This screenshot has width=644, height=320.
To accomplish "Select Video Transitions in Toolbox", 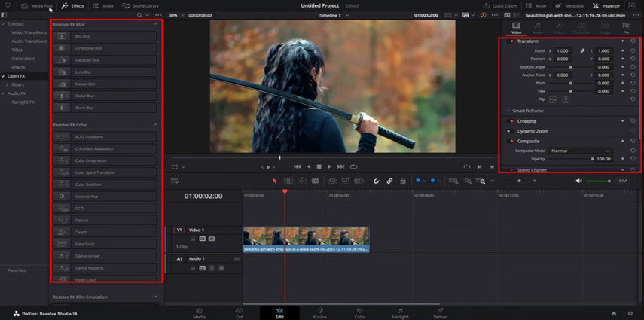I will tap(29, 32).
